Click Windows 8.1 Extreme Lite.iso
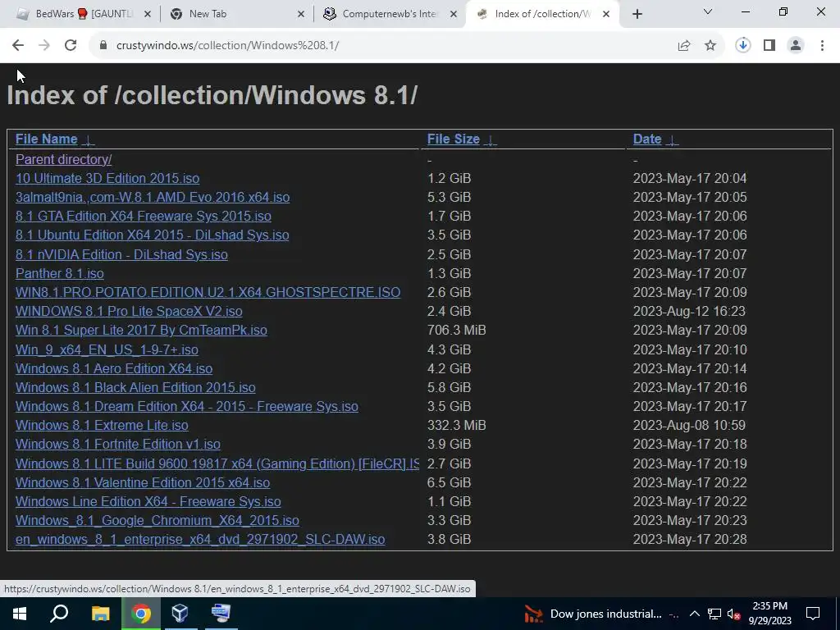Viewport: 840px width, 630px height. 102,426
